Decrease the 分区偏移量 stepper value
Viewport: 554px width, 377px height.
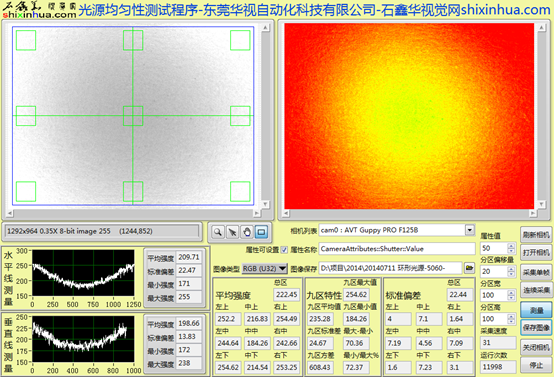pos(511,274)
